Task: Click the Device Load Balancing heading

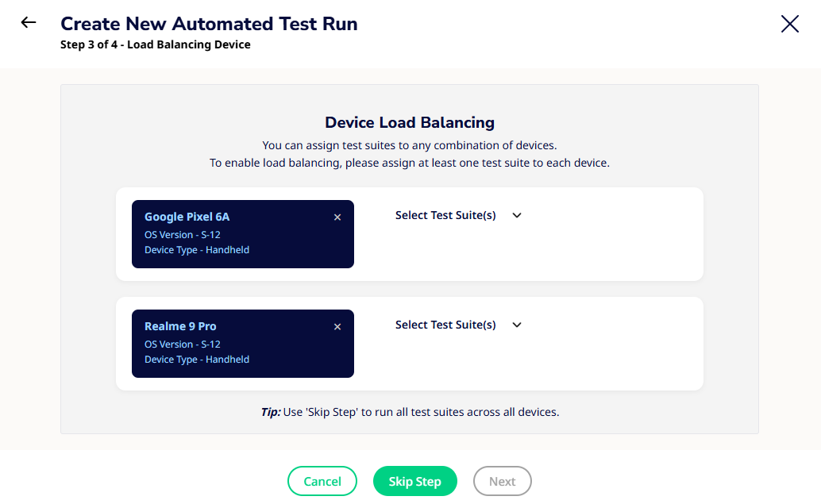Action: pyautogui.click(x=410, y=122)
